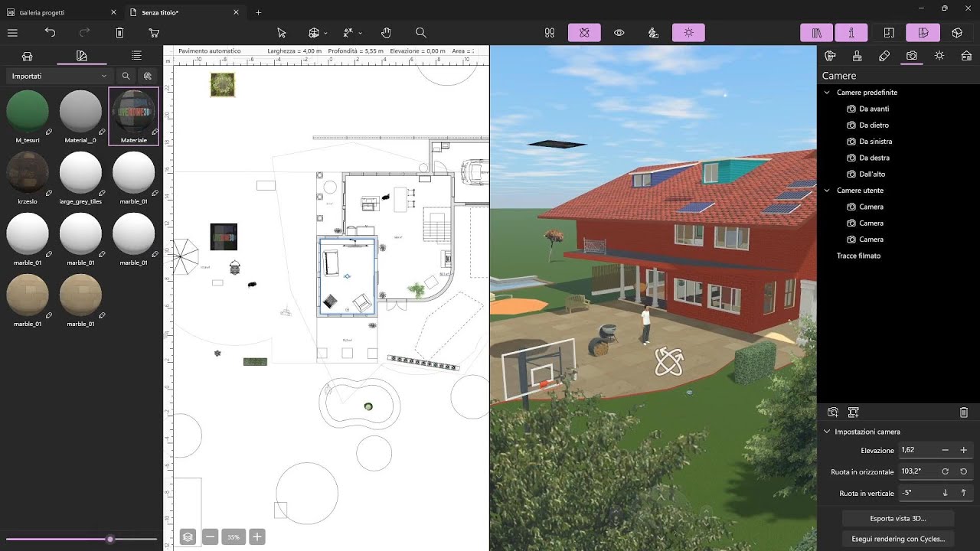Open the eyedropper inspector tab
Screen dimensions: 980x551
coord(884,56)
